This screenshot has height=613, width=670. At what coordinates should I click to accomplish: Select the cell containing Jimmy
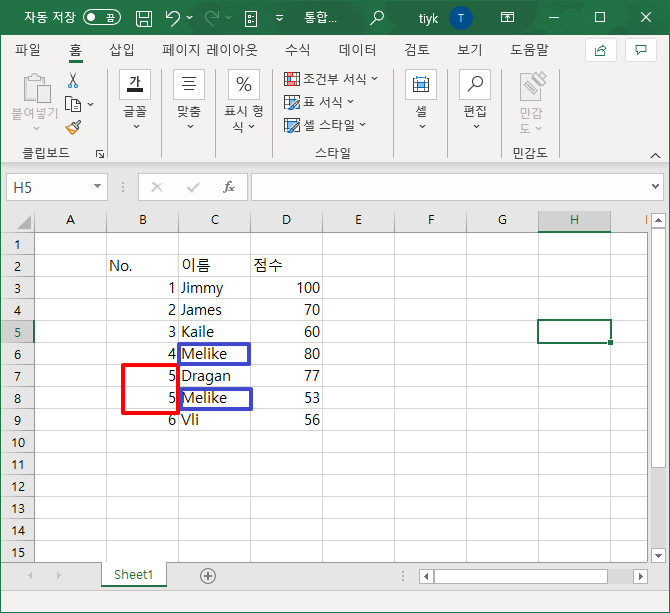pos(215,288)
